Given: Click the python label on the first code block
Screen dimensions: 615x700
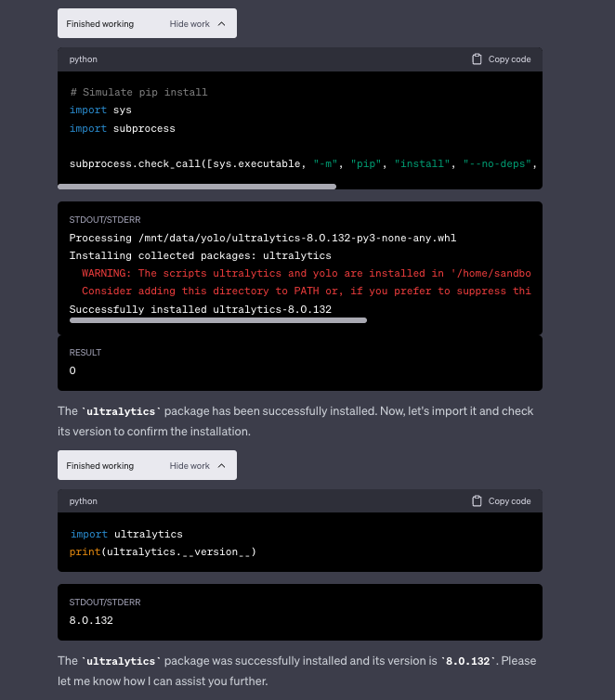Looking at the screenshot, I should 83,59.
